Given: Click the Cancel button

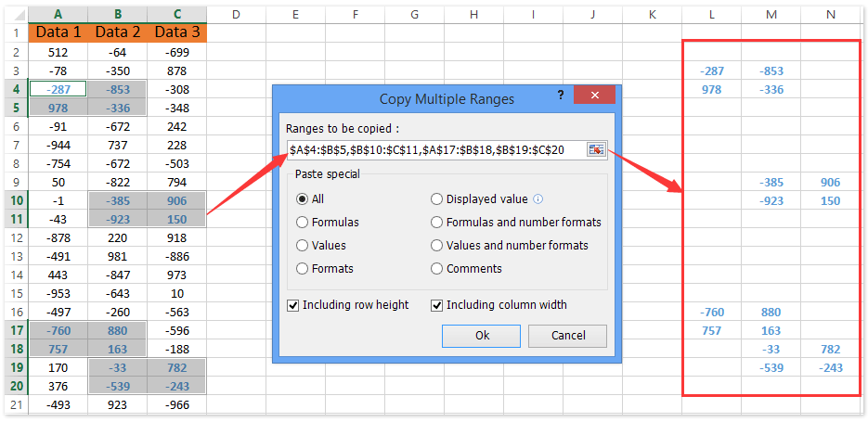Looking at the screenshot, I should 567,336.
